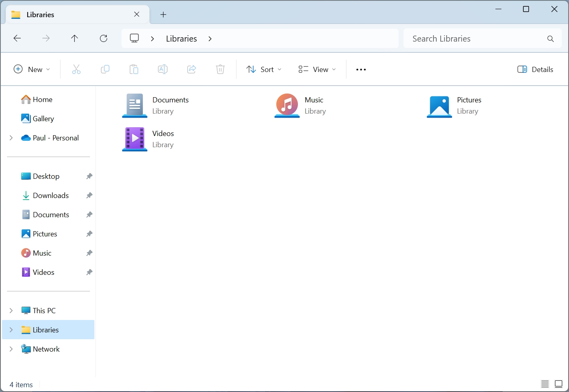
Task: Click the Share icon in toolbar
Action: [x=192, y=69]
